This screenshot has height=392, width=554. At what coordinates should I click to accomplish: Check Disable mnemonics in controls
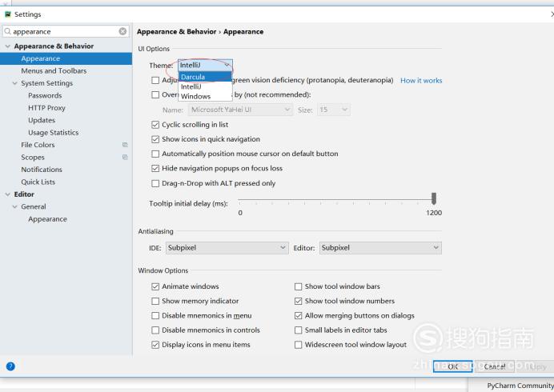pos(155,330)
